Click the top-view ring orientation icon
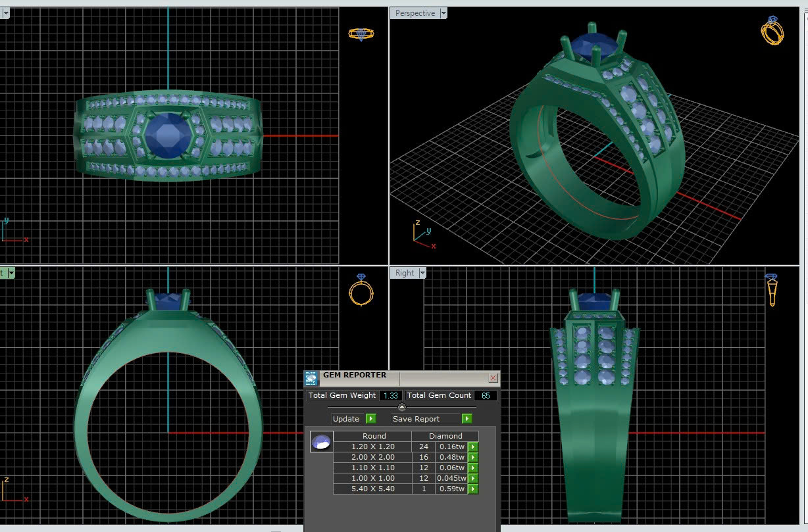The height and width of the screenshot is (532, 808). 361,34
